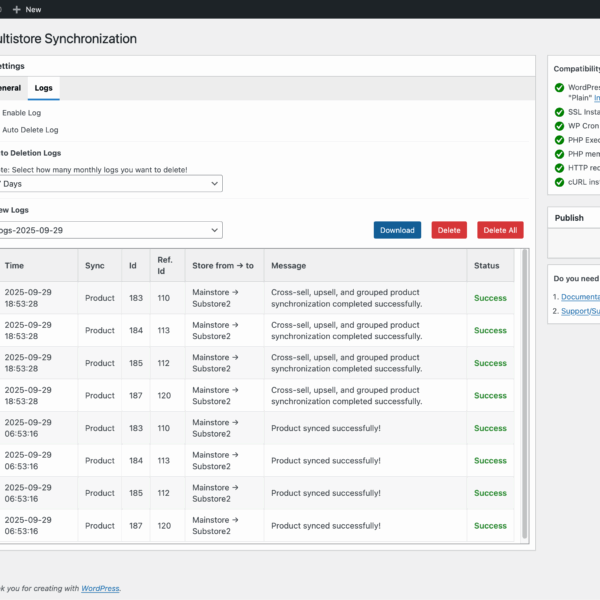Open the Days auto deletion dropdown

point(111,184)
